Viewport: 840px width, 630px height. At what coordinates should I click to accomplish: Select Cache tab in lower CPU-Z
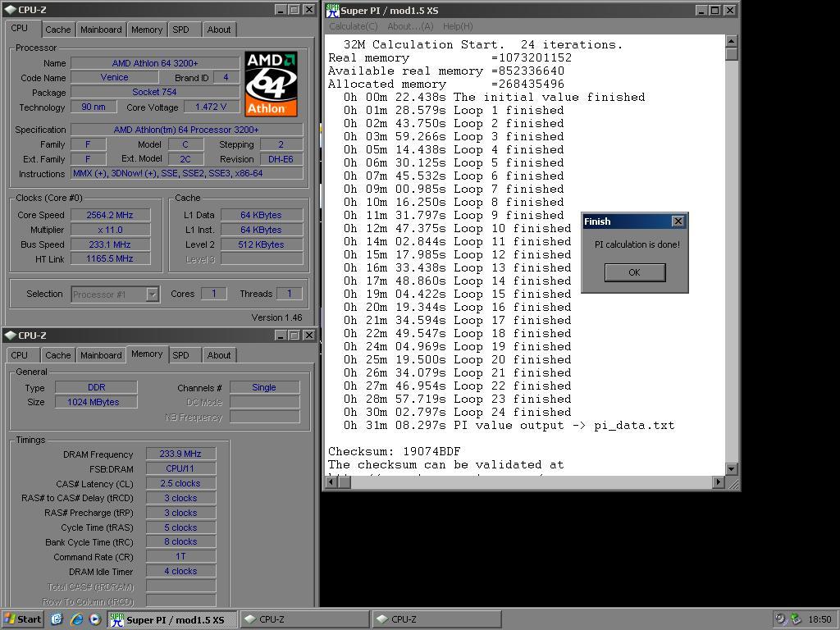(x=58, y=355)
